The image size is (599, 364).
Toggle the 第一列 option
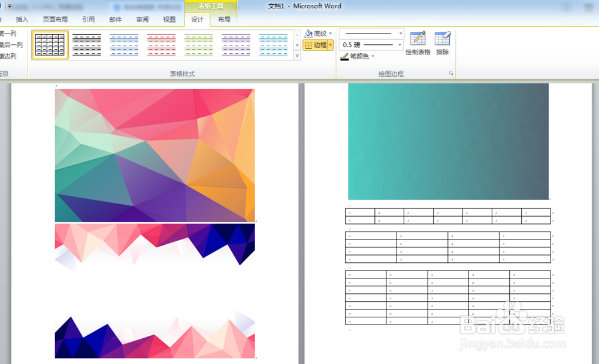(8, 34)
